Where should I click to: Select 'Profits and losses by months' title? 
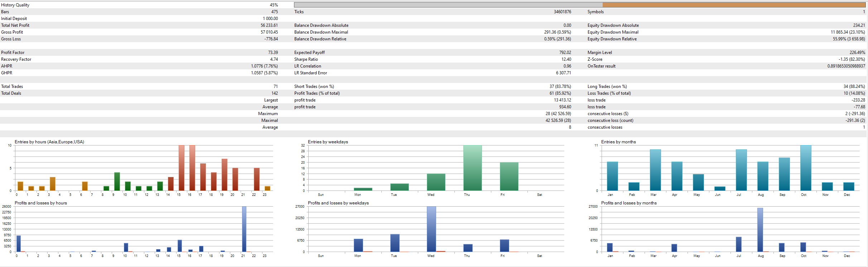click(x=629, y=203)
